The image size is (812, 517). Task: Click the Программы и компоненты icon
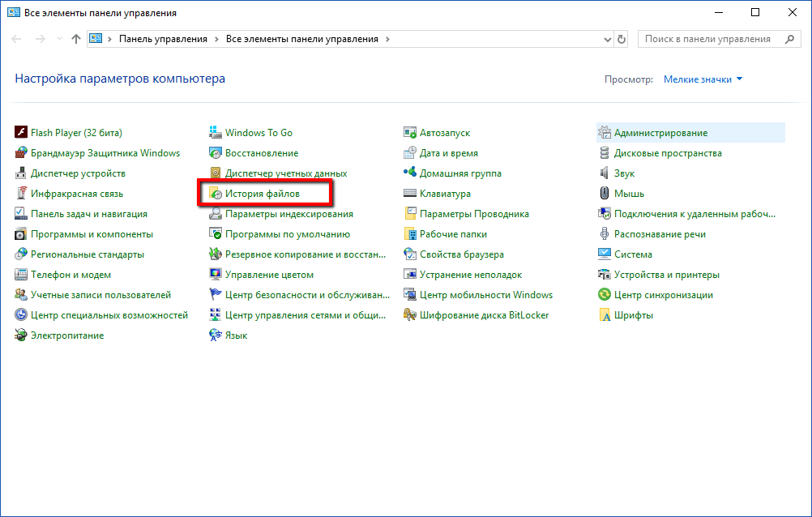21,234
